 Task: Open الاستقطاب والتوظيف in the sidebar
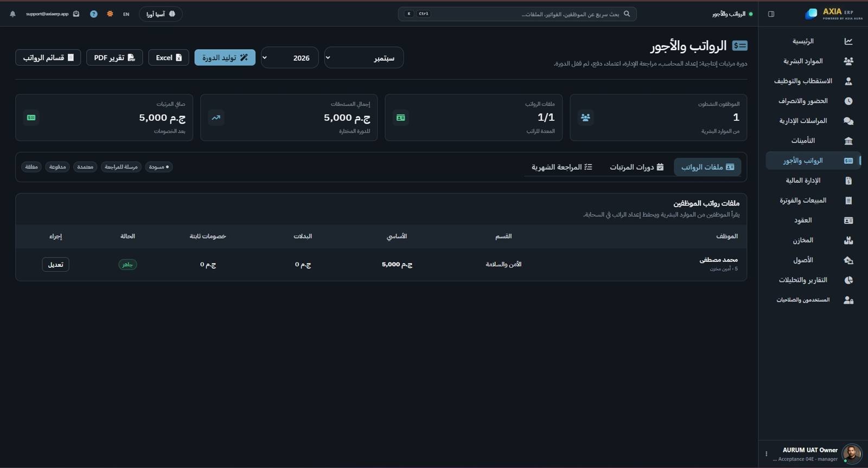(813, 81)
